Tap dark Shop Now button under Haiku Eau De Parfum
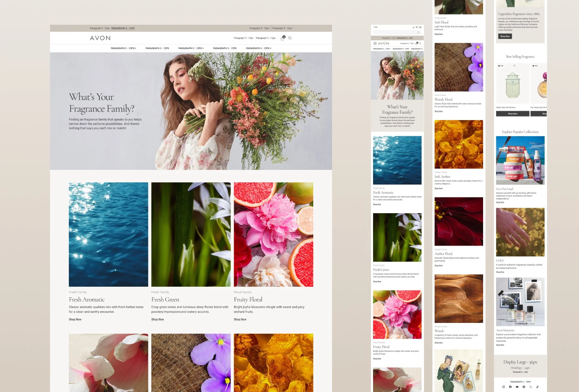579x392 pixels. point(513,114)
